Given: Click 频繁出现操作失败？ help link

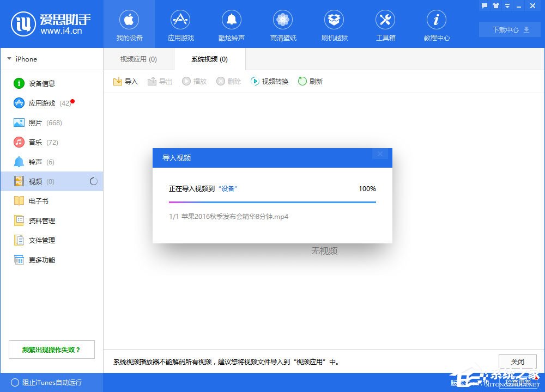Looking at the screenshot, I should click(51, 350).
